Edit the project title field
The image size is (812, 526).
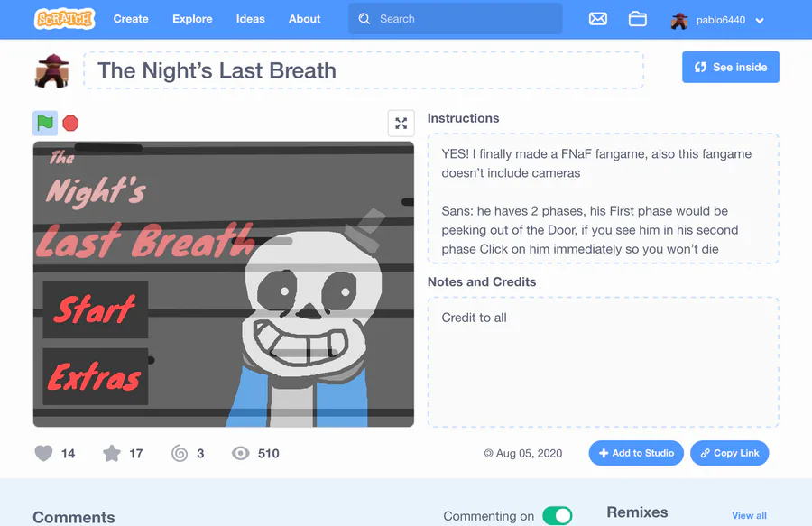click(364, 70)
